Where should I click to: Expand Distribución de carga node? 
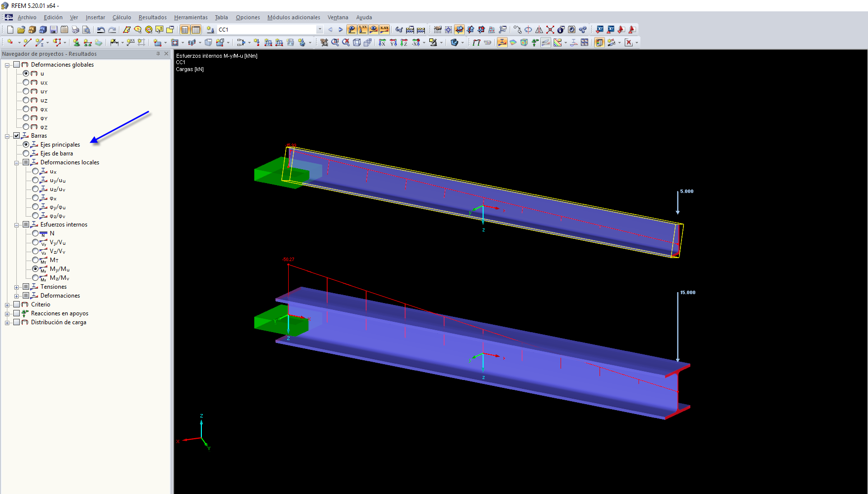click(7, 322)
